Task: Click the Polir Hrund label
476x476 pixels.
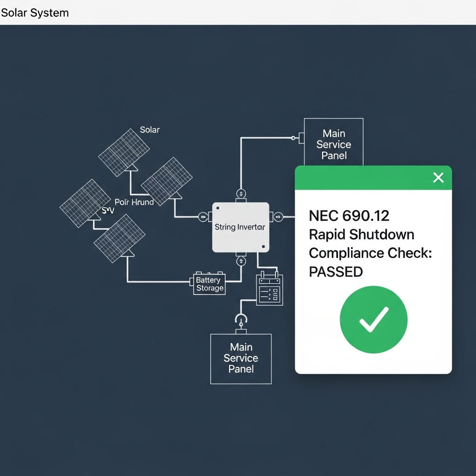Action: pos(134,202)
